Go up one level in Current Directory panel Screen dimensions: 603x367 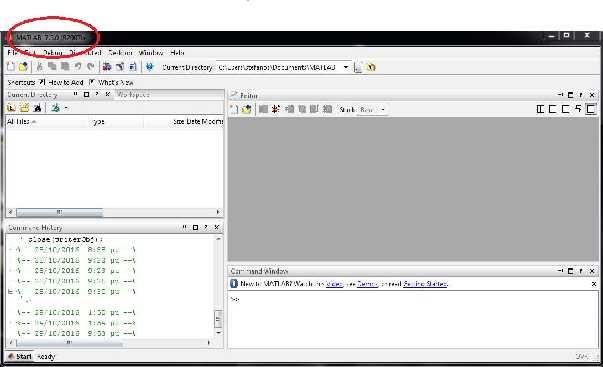click(11, 108)
